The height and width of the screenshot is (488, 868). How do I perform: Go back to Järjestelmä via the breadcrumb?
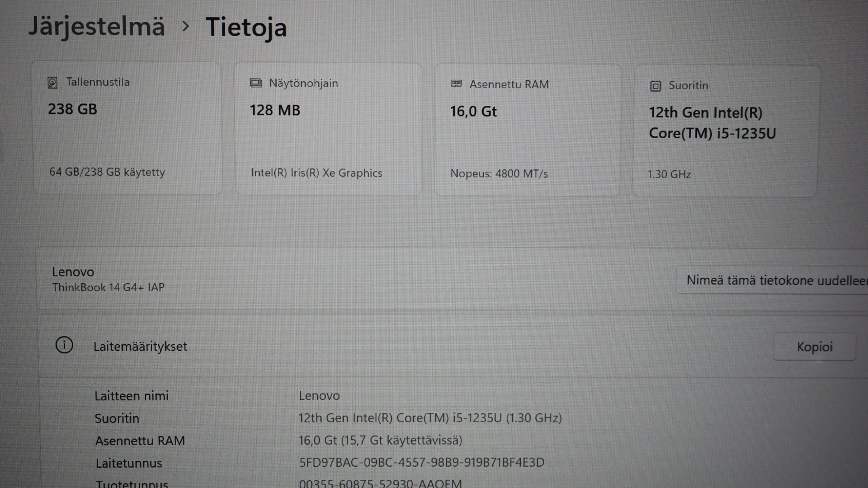tap(97, 26)
